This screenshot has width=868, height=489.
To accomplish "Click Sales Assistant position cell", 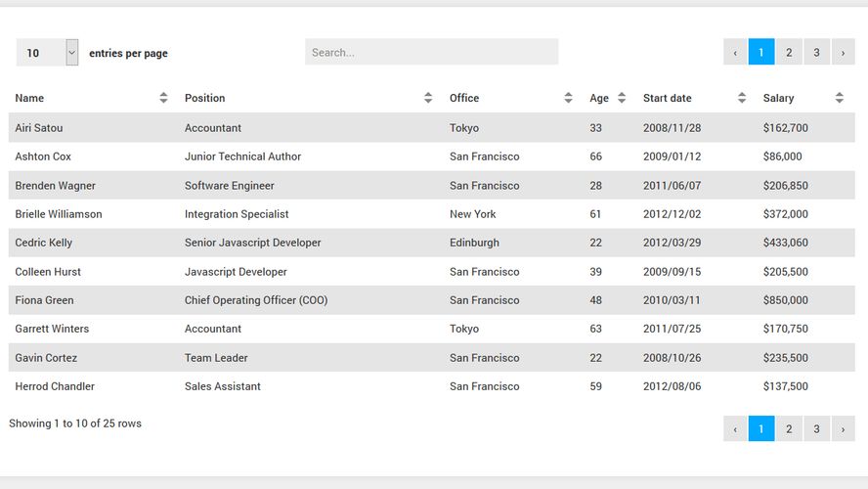I will point(223,386).
